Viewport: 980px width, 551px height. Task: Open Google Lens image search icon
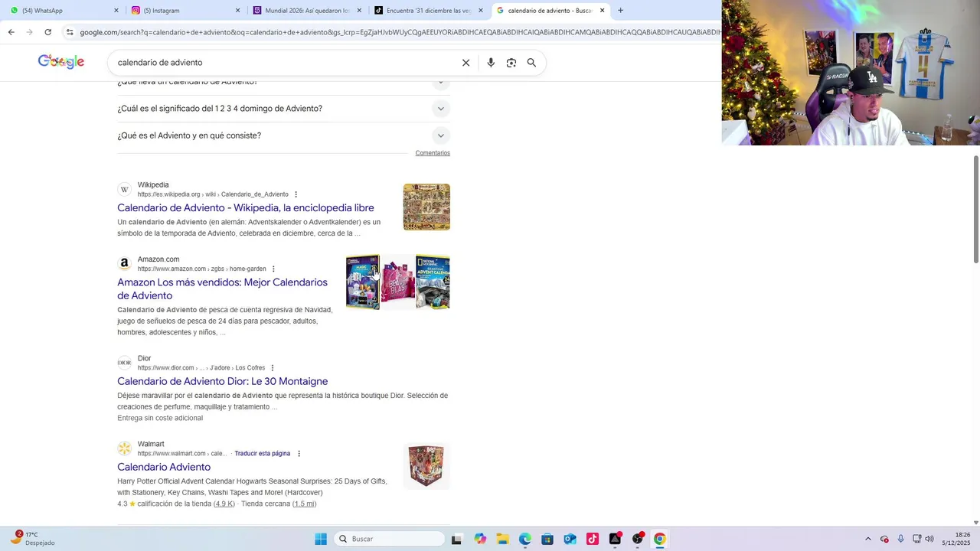(x=511, y=63)
